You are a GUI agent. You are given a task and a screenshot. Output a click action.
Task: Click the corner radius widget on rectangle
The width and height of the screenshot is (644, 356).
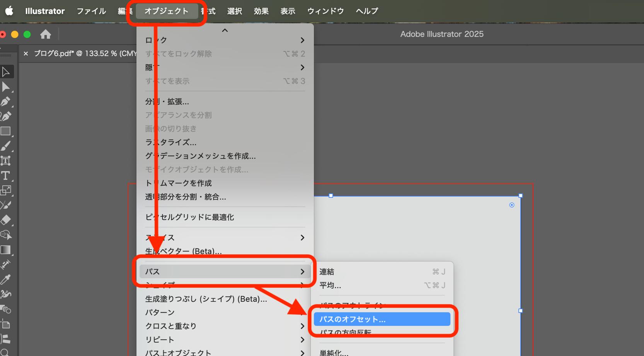click(512, 205)
